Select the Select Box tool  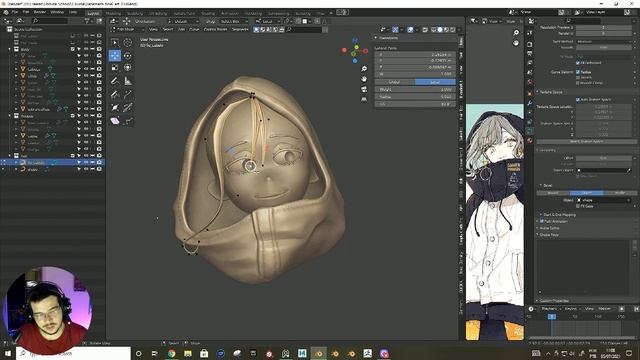click(x=115, y=42)
